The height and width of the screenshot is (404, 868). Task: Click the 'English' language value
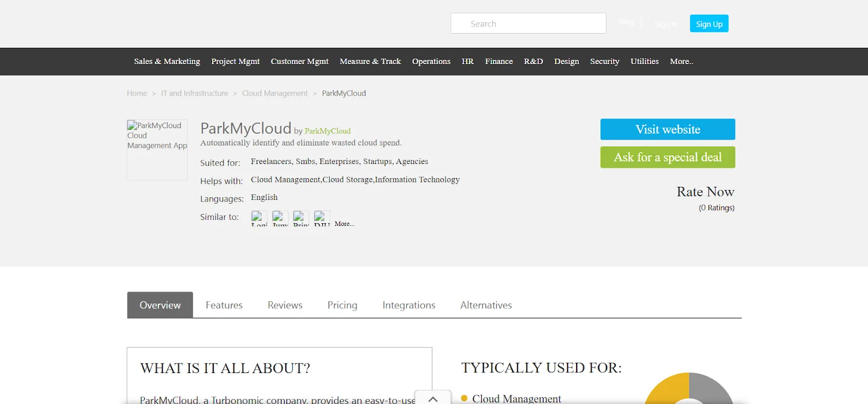point(264,198)
